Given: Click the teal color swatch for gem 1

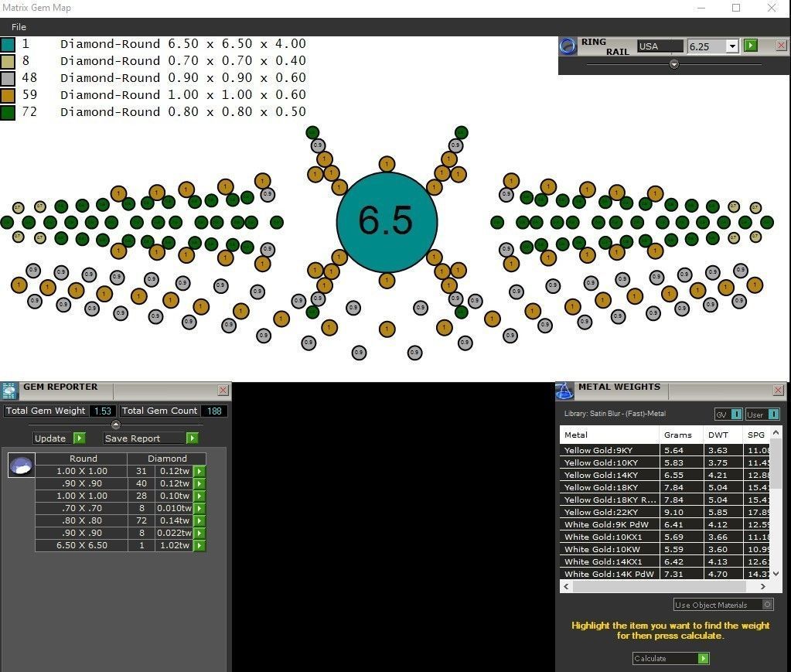Looking at the screenshot, I should 8,44.
